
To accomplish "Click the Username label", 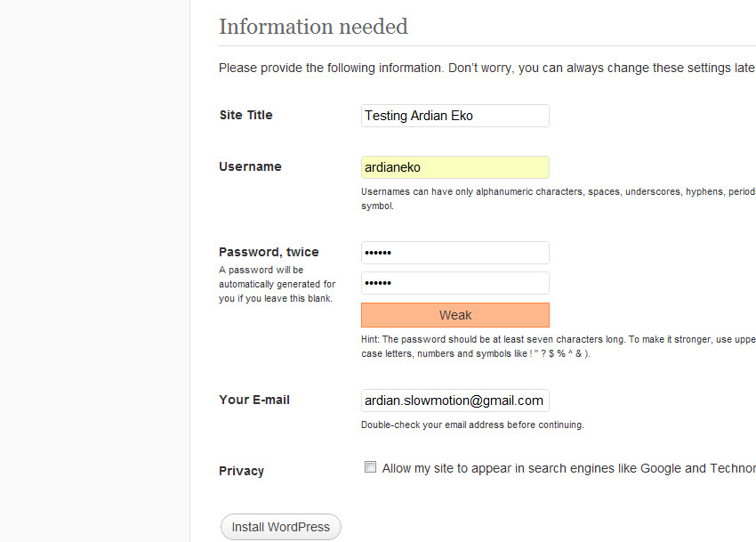I will coord(250,167).
